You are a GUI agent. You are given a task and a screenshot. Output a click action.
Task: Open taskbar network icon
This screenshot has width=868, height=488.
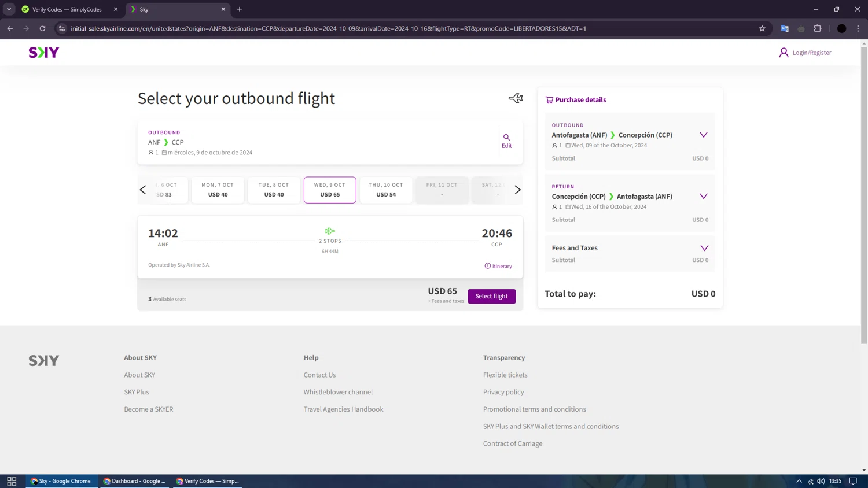pos(811,481)
